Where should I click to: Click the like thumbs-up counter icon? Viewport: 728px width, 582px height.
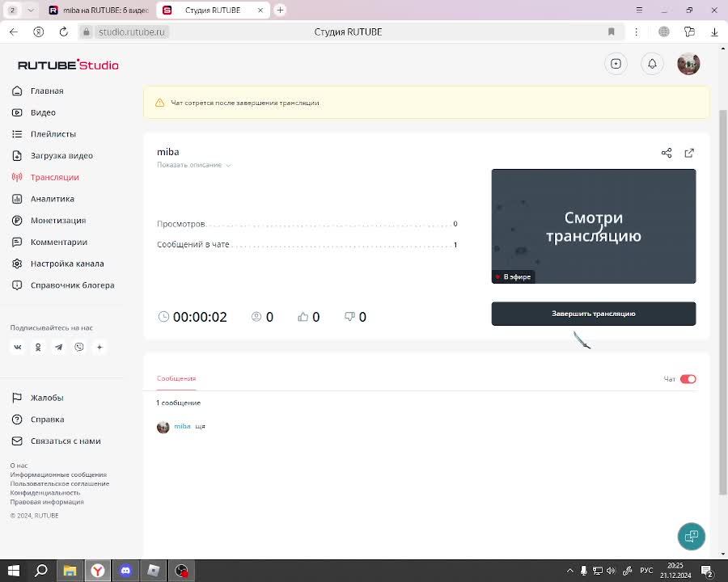tap(303, 317)
